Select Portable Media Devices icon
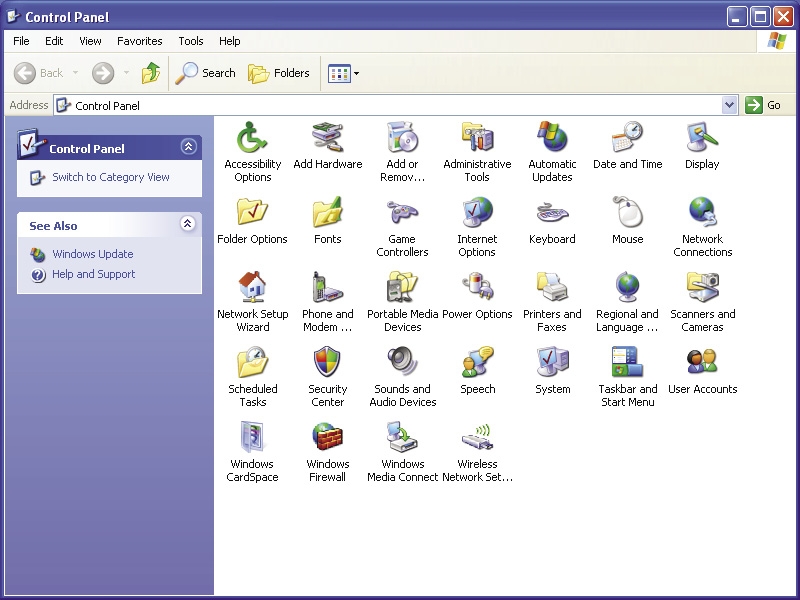The width and height of the screenshot is (800, 600). pyautogui.click(x=402, y=288)
